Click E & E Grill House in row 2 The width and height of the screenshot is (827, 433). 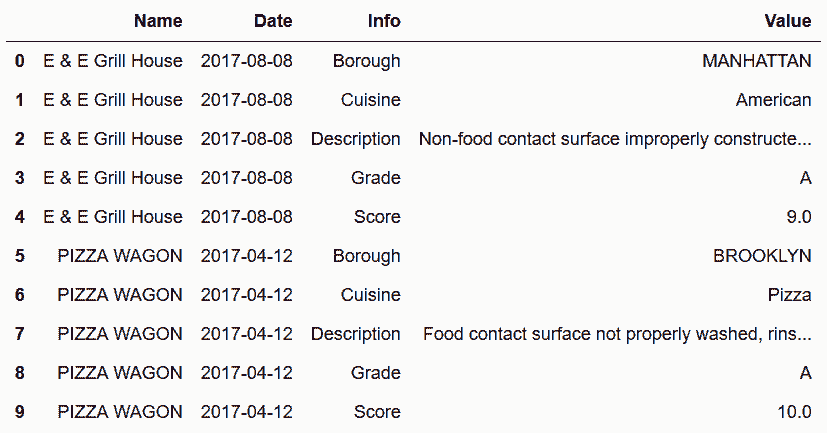tap(113, 139)
